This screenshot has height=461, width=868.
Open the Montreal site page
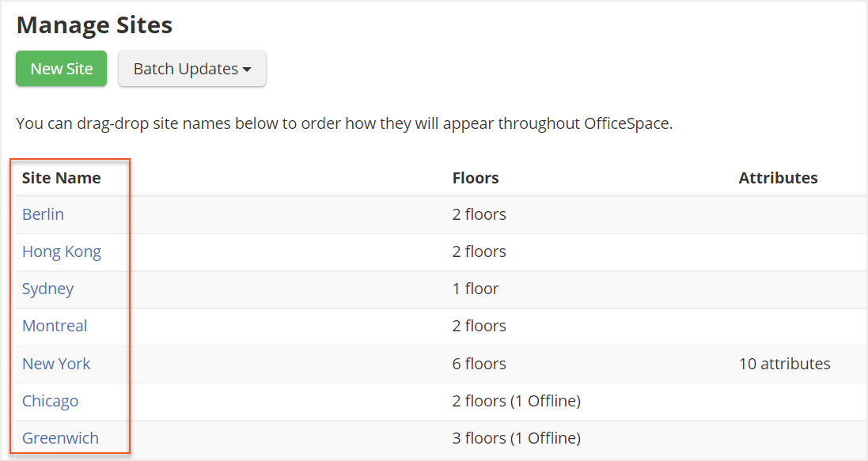point(55,325)
